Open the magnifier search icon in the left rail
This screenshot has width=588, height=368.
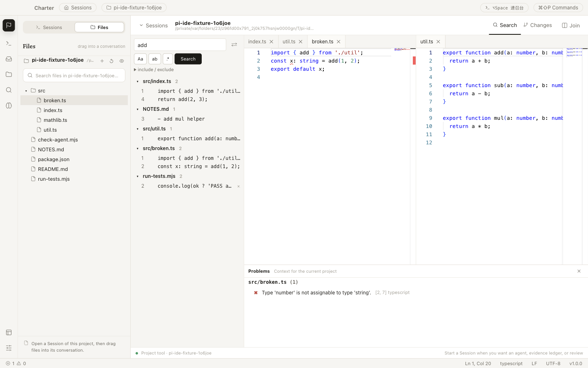pos(9,90)
